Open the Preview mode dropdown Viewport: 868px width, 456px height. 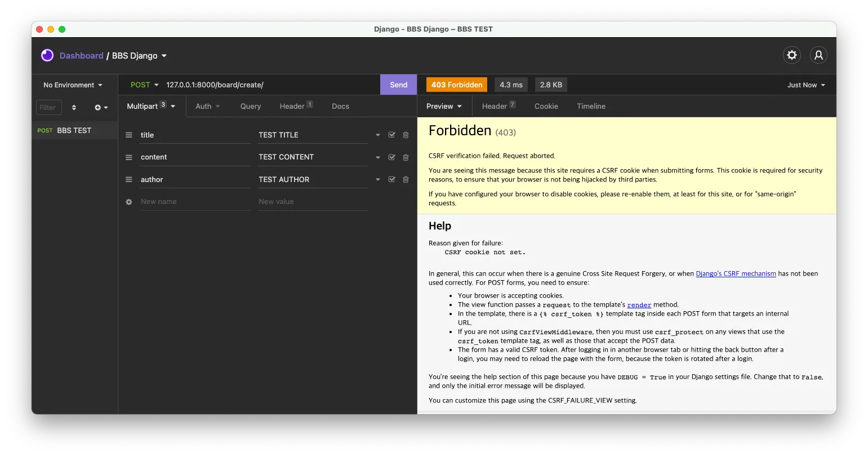pos(444,106)
